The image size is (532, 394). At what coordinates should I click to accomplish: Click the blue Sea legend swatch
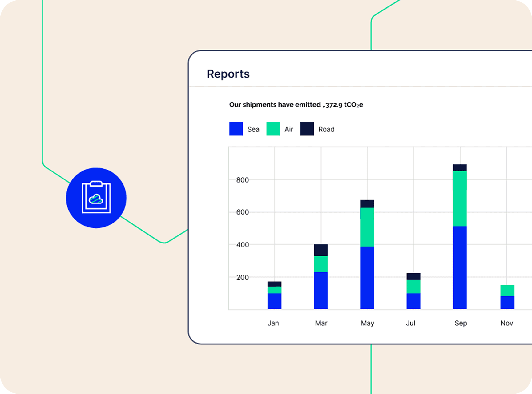coord(236,129)
